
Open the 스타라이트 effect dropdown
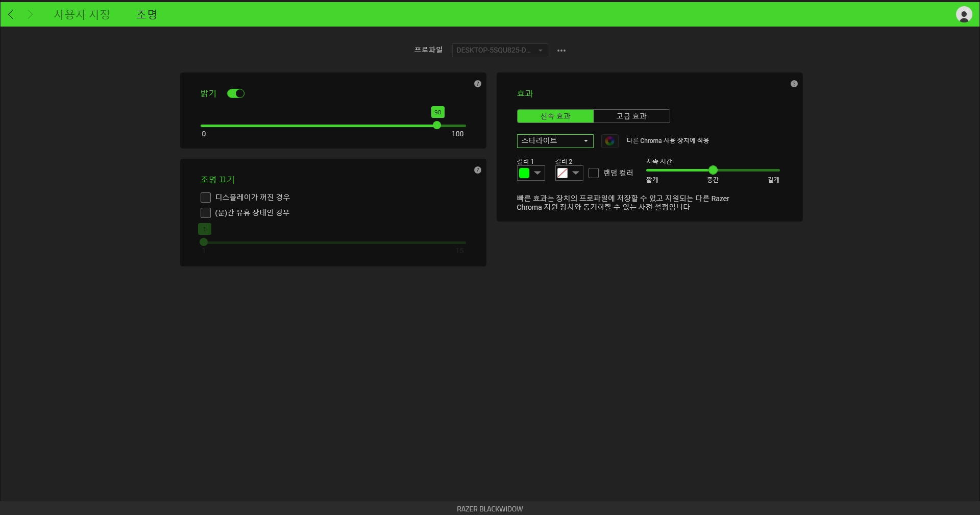pyautogui.click(x=555, y=141)
